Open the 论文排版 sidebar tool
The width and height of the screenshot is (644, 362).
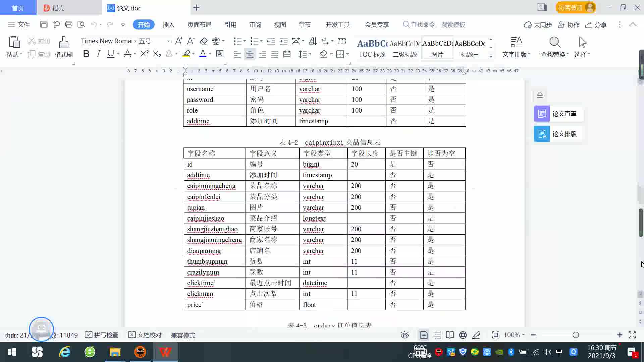pos(558,134)
